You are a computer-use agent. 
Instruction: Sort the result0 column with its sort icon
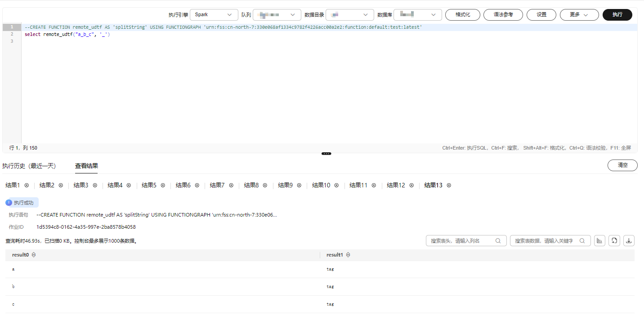pos(34,255)
